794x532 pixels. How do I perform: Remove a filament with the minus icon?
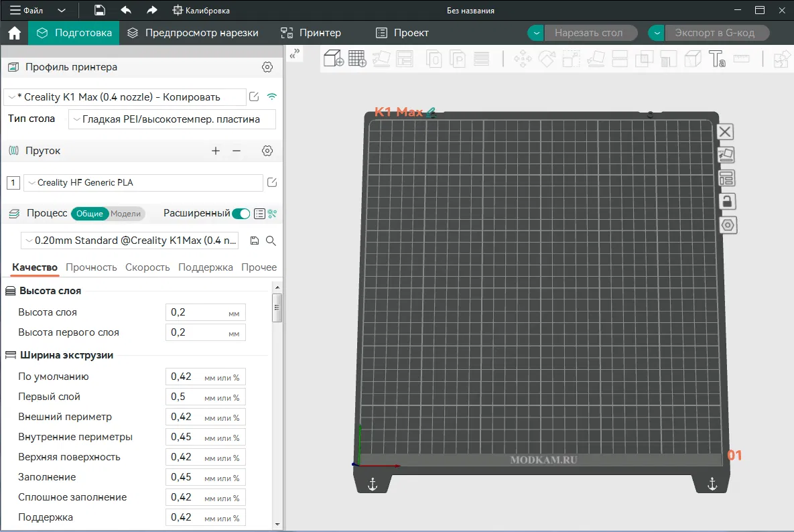coord(237,151)
